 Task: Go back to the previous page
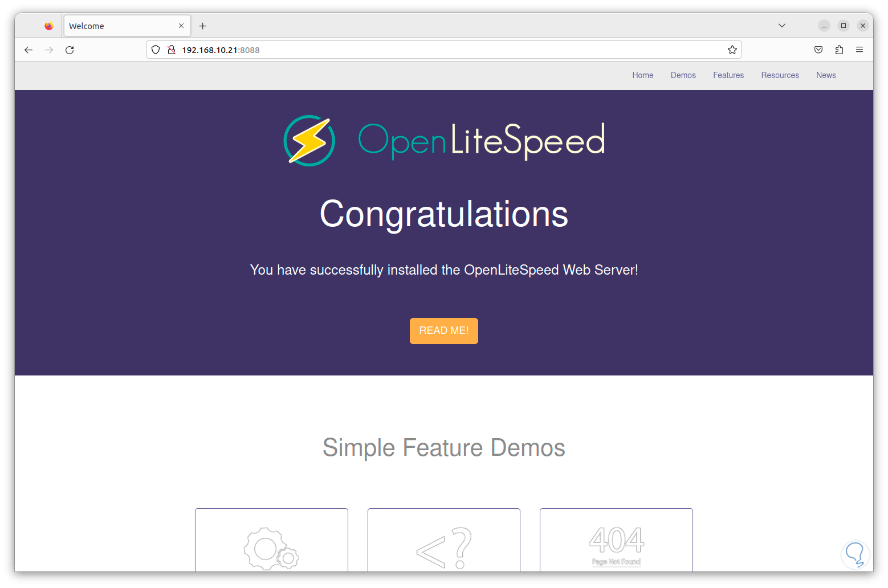(28, 50)
